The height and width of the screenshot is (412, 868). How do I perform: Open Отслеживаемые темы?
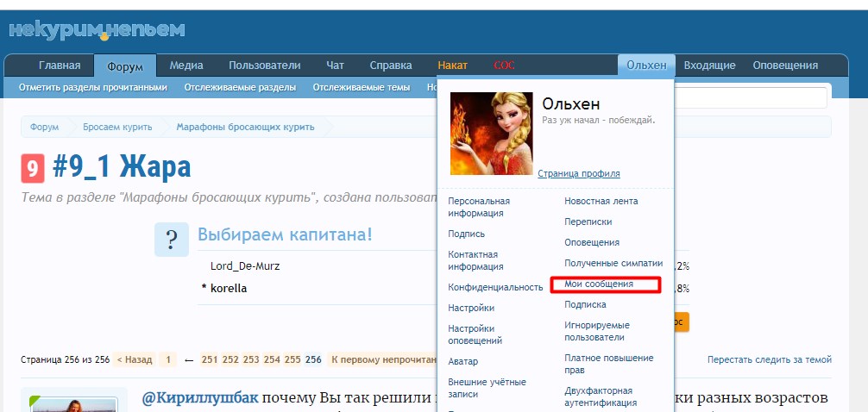tap(362, 87)
